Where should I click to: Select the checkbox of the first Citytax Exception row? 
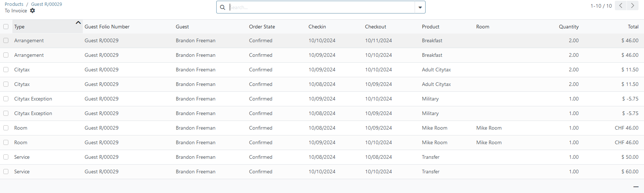pos(6,99)
